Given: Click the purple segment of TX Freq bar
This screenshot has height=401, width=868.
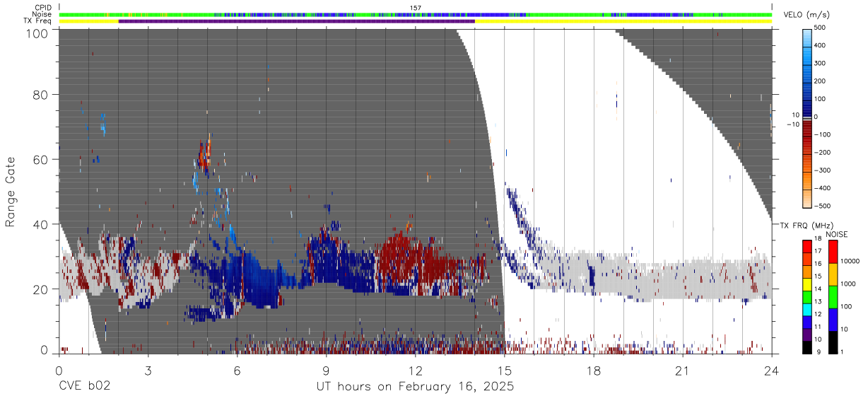Looking at the screenshot, I should tap(296, 21).
